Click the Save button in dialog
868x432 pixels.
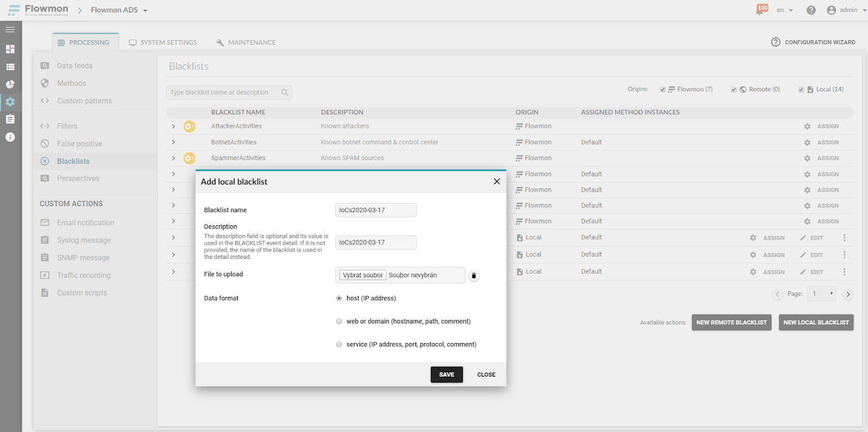(x=446, y=374)
